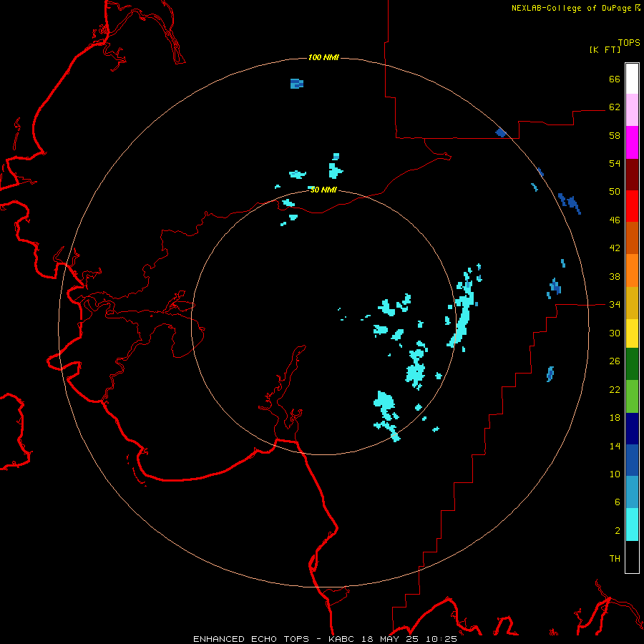Pick the navy legend swatch
The height and width of the screenshot is (644, 644).
pyautogui.click(x=632, y=429)
